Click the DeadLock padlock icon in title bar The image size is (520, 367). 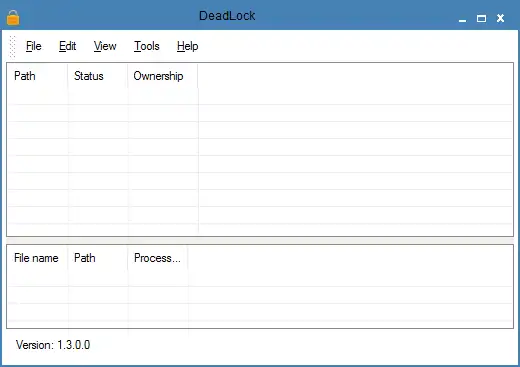13,17
